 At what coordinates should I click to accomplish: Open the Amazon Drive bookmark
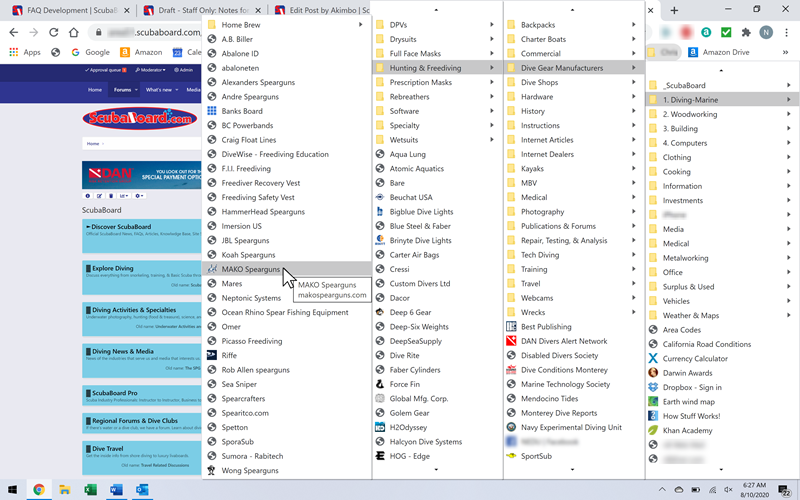(718, 52)
